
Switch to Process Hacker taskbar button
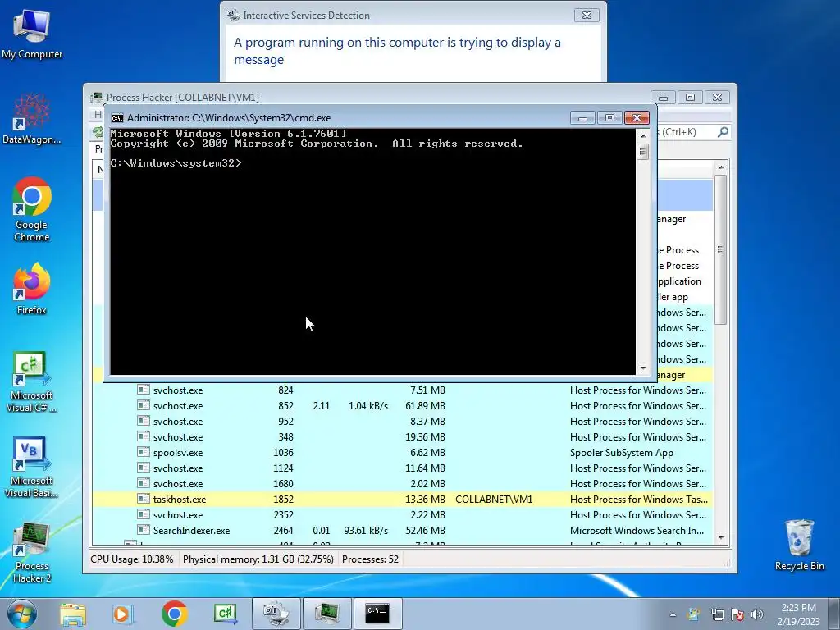(326, 614)
